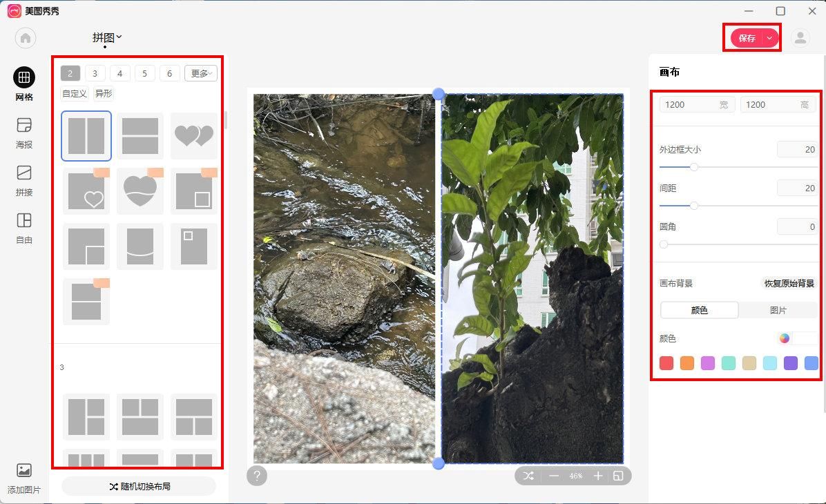Viewport: 826px width, 504px height.
Task: Open the 自定义 layout tab
Action: pyautogui.click(x=75, y=93)
